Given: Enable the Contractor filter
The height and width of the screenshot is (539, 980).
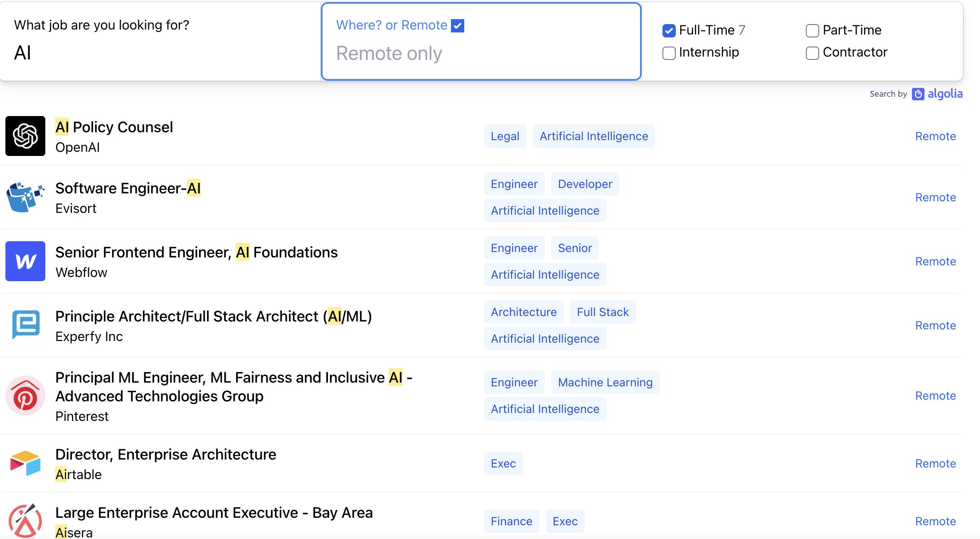Looking at the screenshot, I should pyautogui.click(x=812, y=53).
